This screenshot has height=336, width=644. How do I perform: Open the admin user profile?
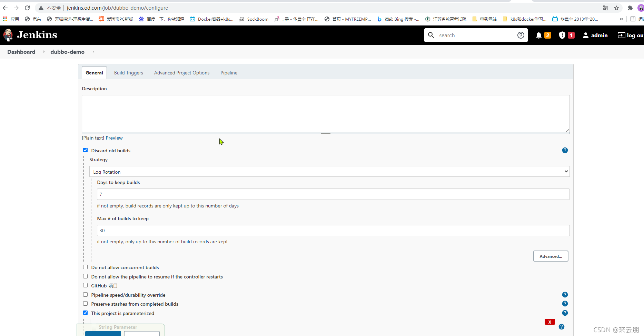click(x=595, y=35)
